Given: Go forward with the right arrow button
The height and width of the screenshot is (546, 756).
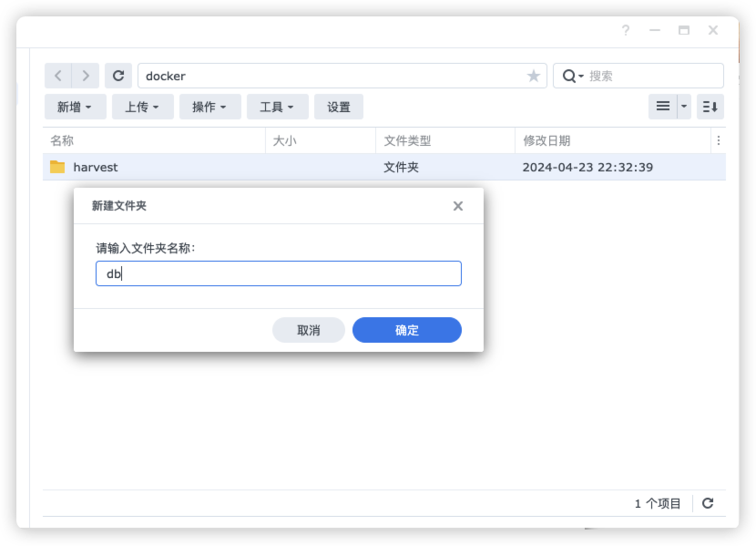Looking at the screenshot, I should [x=86, y=76].
